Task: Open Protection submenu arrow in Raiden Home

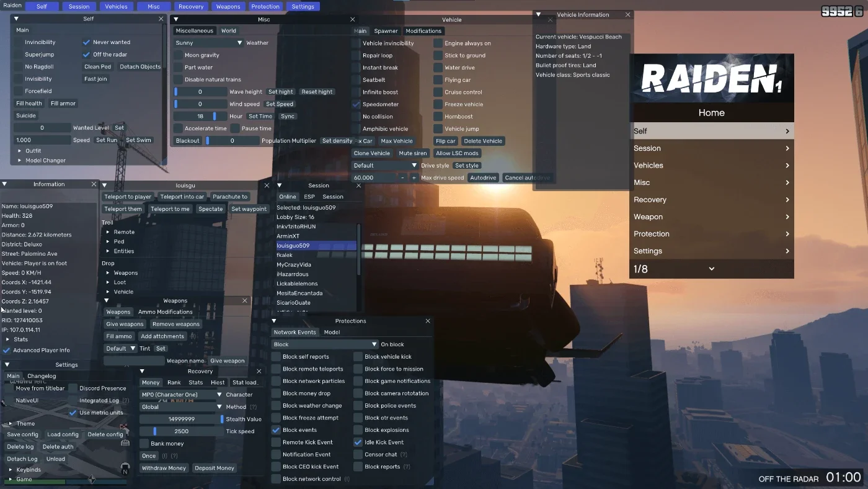Action: pos(787,234)
